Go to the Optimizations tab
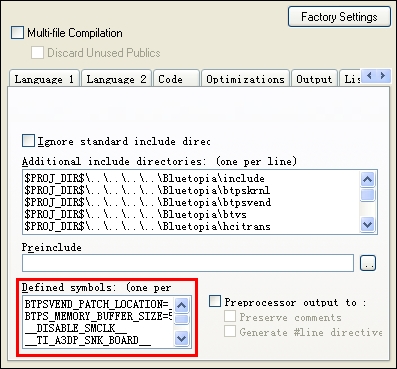 (x=245, y=79)
